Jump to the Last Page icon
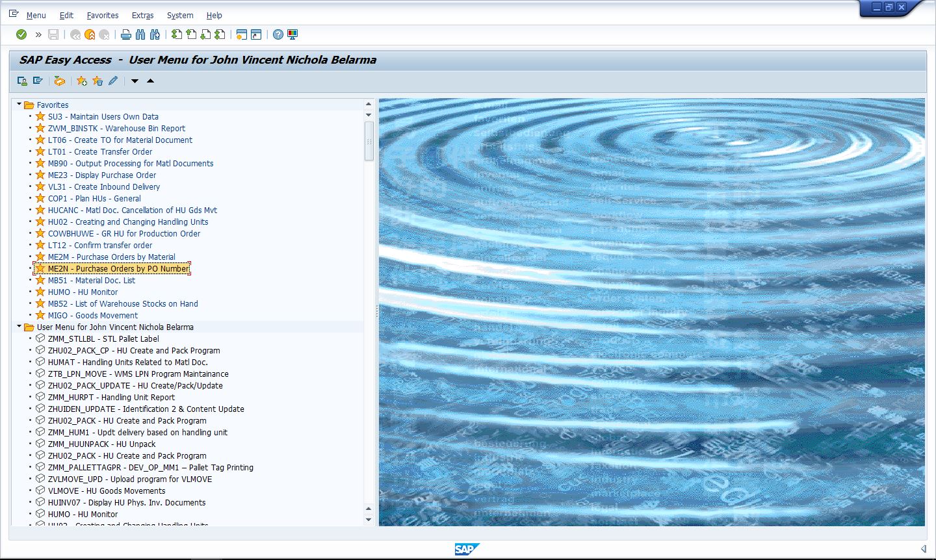Image resolution: width=936 pixels, height=560 pixels. (x=220, y=34)
